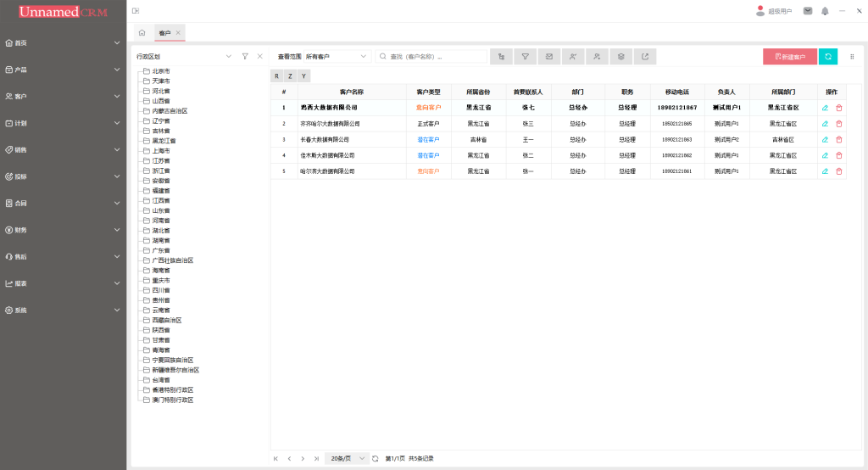Click the mail icon in the customer toolbar
868x470 pixels.
pos(549,57)
